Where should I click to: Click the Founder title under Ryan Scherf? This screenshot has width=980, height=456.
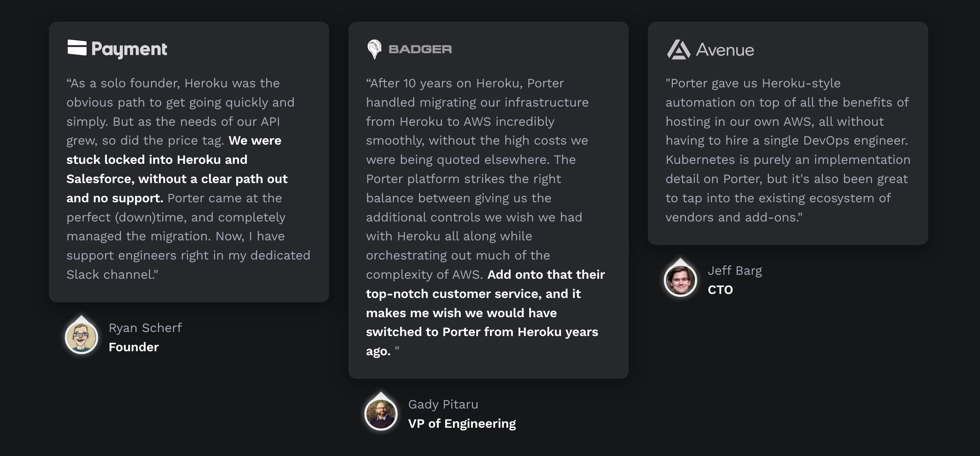(x=134, y=347)
